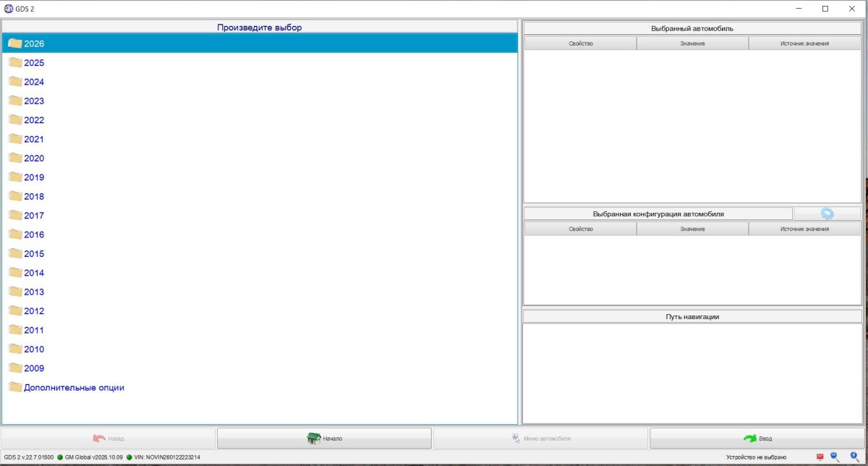The width and height of the screenshot is (868, 466).
Task: Maximize the GDS 2 window
Action: tap(825, 9)
